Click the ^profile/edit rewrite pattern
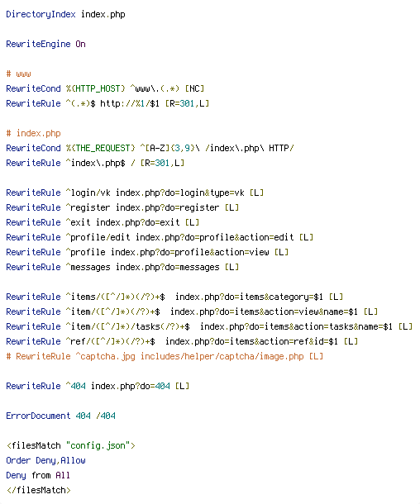 click(98, 237)
